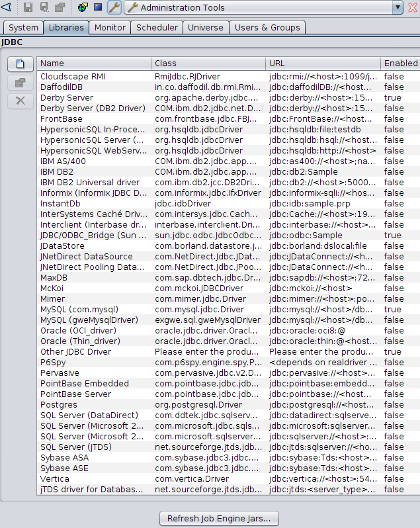Click the Save As disk icon with dots
The width and height of the screenshot is (420, 528).
44,7
